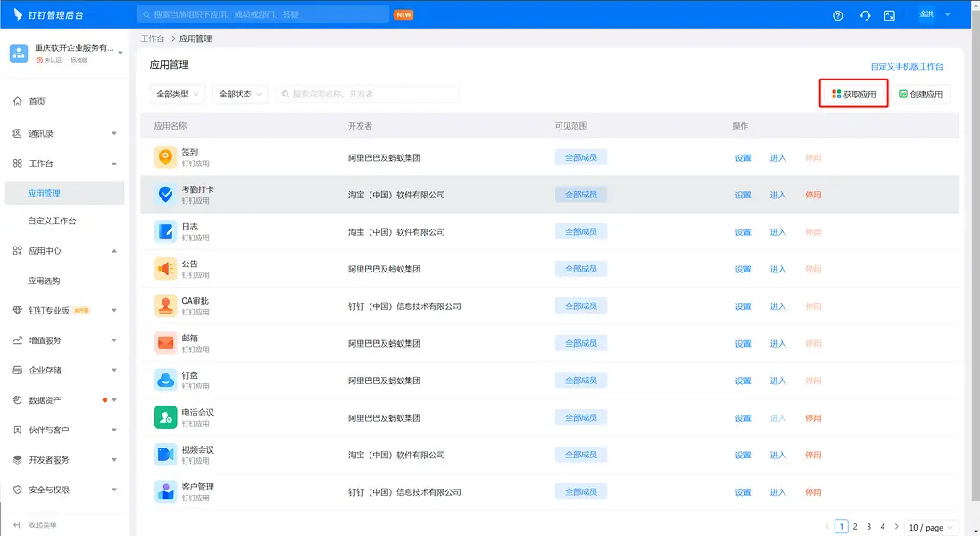Open the 全部状态 filter dropdown
The width and height of the screenshot is (980, 536).
tap(240, 94)
